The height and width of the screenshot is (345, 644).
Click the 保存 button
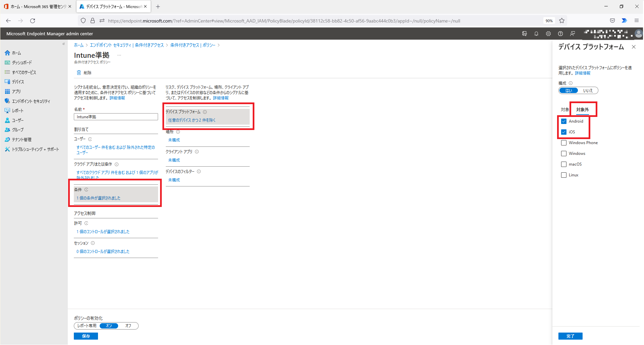(x=86, y=336)
